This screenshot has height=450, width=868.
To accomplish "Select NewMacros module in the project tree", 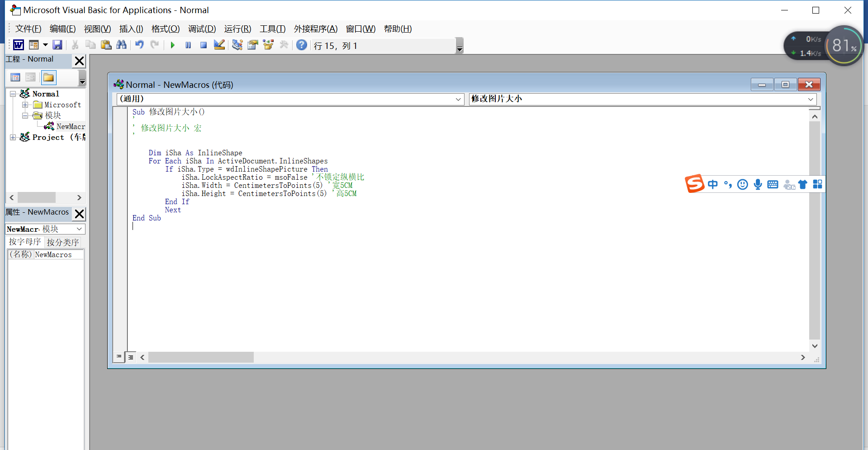I will pyautogui.click(x=69, y=126).
